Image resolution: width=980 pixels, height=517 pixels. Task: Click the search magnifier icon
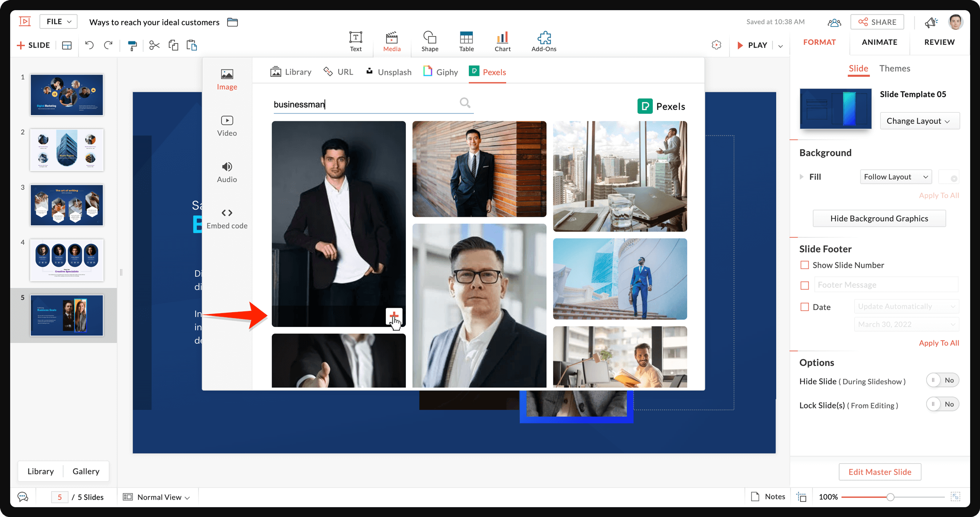click(465, 103)
